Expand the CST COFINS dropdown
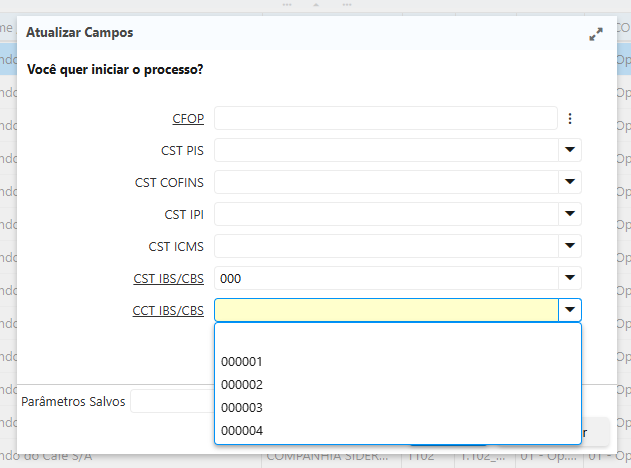 click(x=570, y=182)
